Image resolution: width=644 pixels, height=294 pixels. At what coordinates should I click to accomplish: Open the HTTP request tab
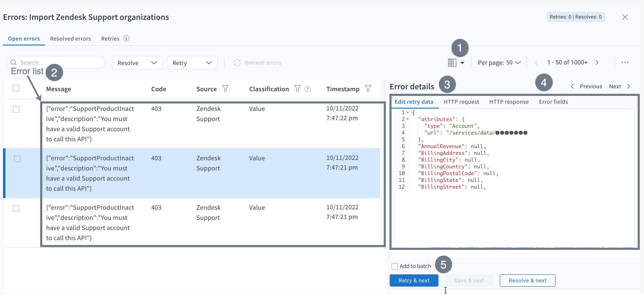[461, 102]
